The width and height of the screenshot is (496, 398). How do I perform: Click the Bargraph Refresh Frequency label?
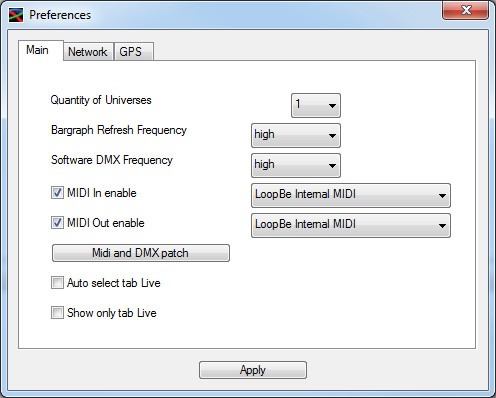[119, 130]
